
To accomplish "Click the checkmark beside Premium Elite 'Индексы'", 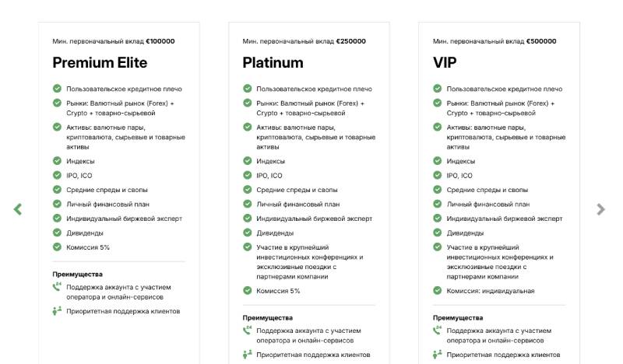I will click(57, 161).
